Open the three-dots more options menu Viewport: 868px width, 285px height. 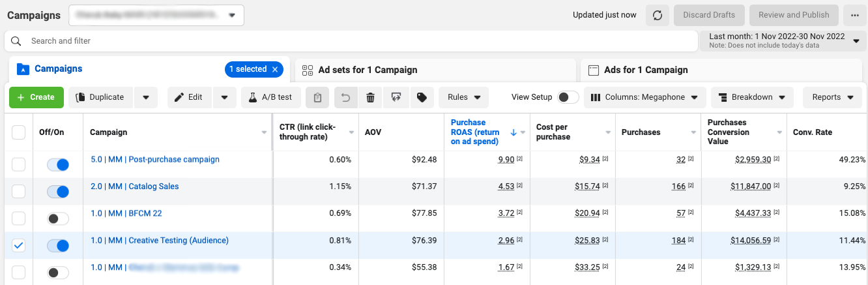pyautogui.click(x=854, y=15)
